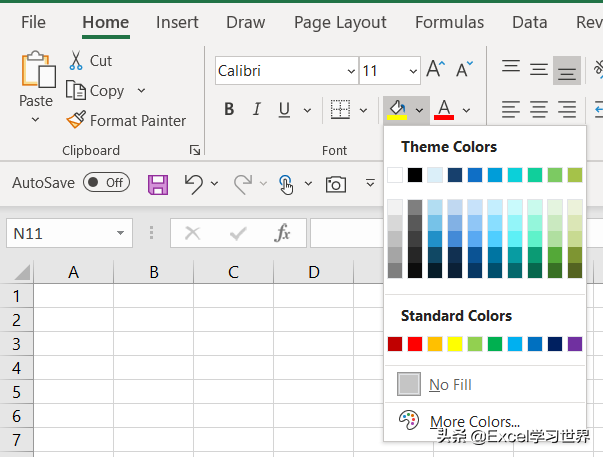Undo the last action
The height and width of the screenshot is (457, 603).
pyautogui.click(x=193, y=184)
